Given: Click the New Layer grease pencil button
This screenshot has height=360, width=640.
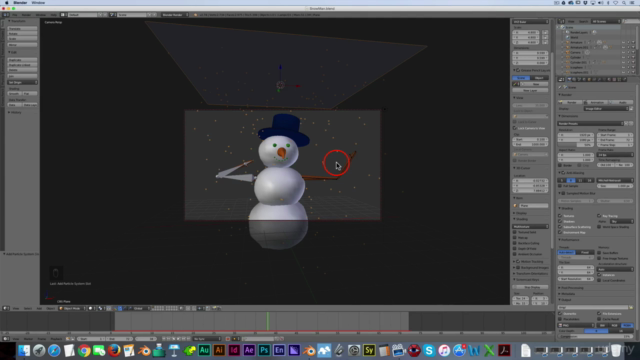Looking at the screenshot, I should click(x=530, y=90).
